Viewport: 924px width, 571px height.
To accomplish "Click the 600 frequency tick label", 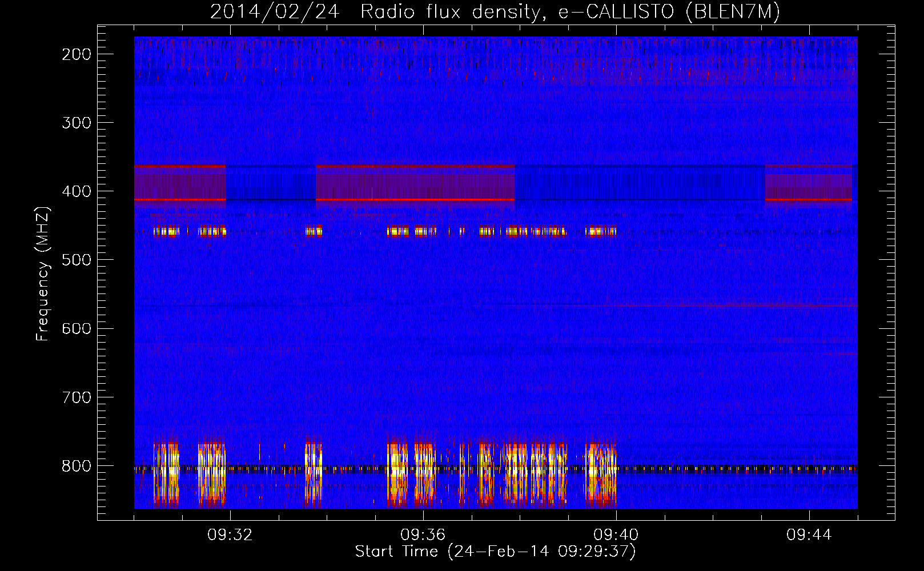I will 77,328.
